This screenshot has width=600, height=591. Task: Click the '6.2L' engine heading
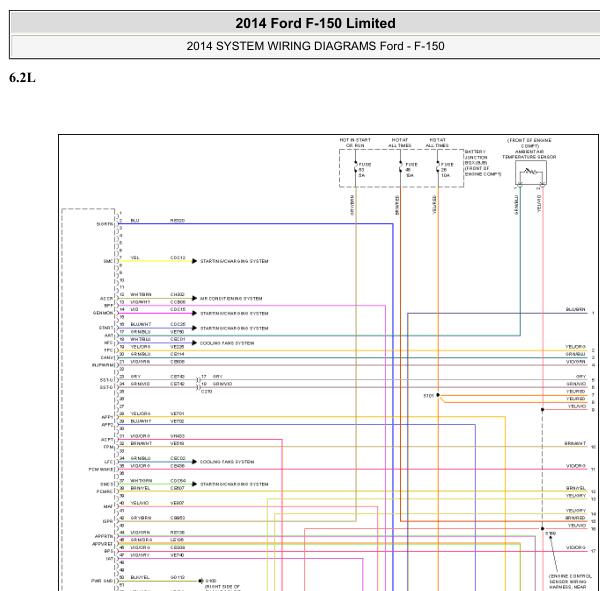click(22, 78)
